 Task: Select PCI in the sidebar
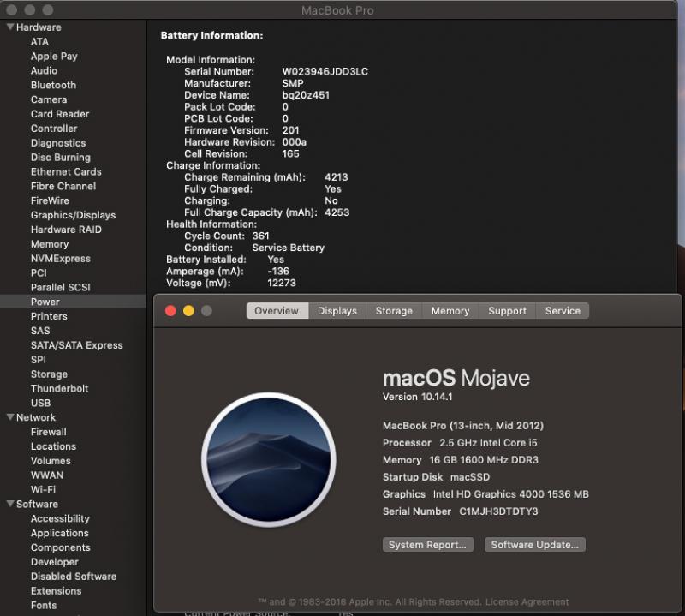click(x=39, y=272)
